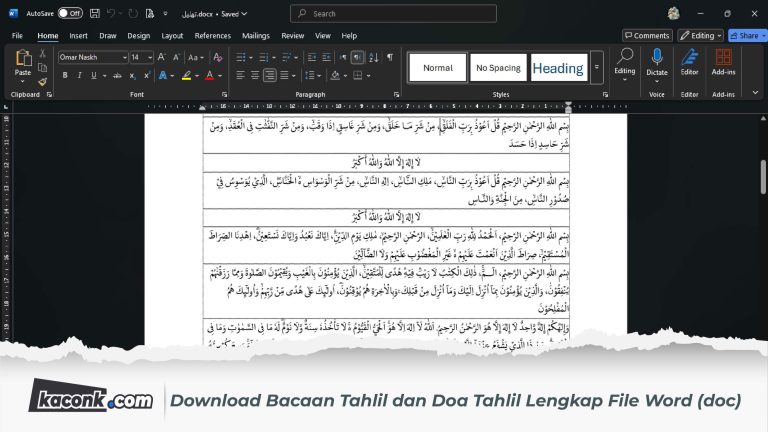Image resolution: width=768 pixels, height=432 pixels.
Task: Toggle Italic formatting
Action: [x=79, y=75]
